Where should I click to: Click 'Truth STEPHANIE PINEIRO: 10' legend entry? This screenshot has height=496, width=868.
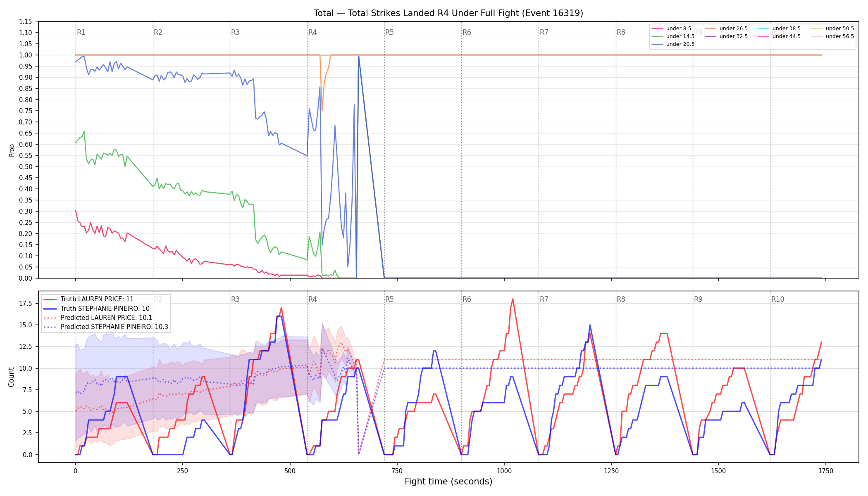[96, 309]
